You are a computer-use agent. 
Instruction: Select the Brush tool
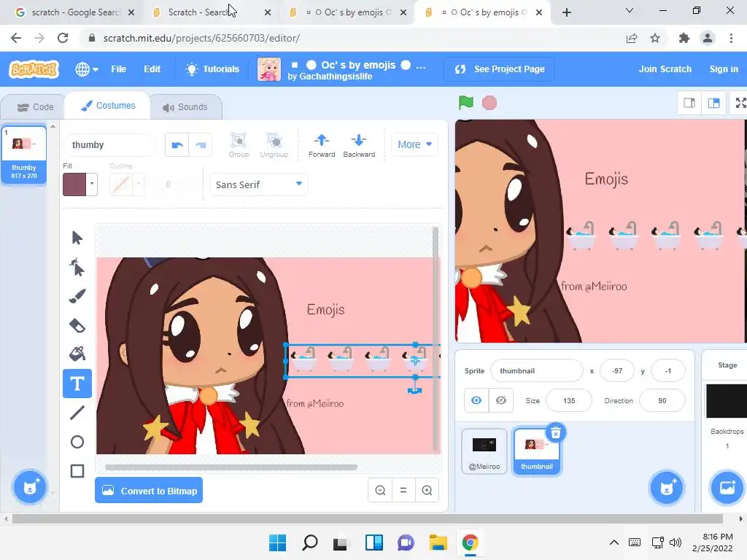(x=77, y=296)
